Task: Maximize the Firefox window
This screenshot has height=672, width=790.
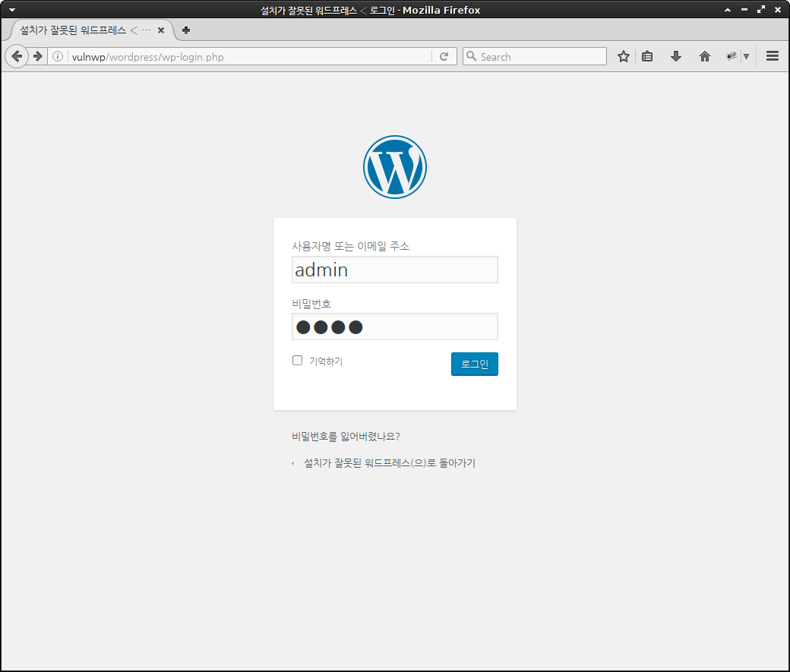Action: pyautogui.click(x=761, y=10)
